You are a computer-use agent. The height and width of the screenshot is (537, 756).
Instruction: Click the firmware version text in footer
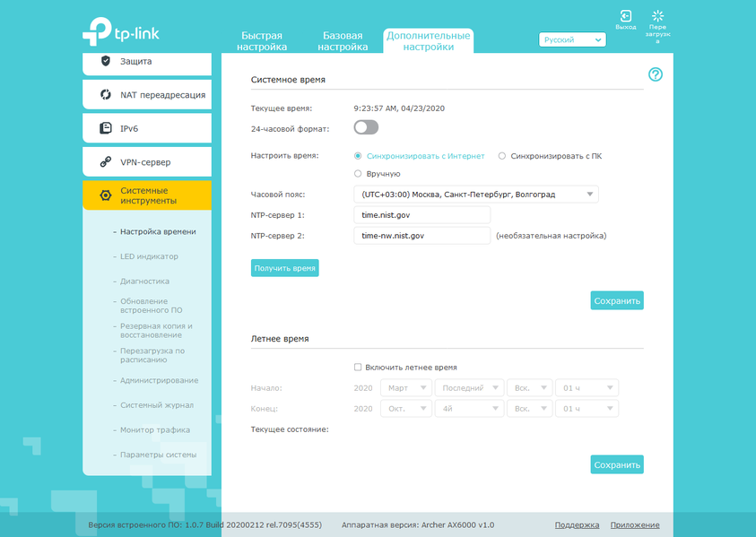(x=204, y=525)
